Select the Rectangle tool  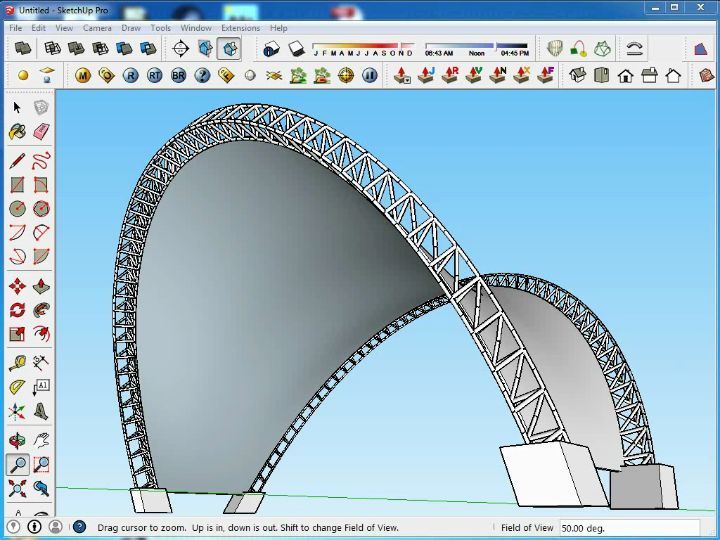[x=17, y=185]
